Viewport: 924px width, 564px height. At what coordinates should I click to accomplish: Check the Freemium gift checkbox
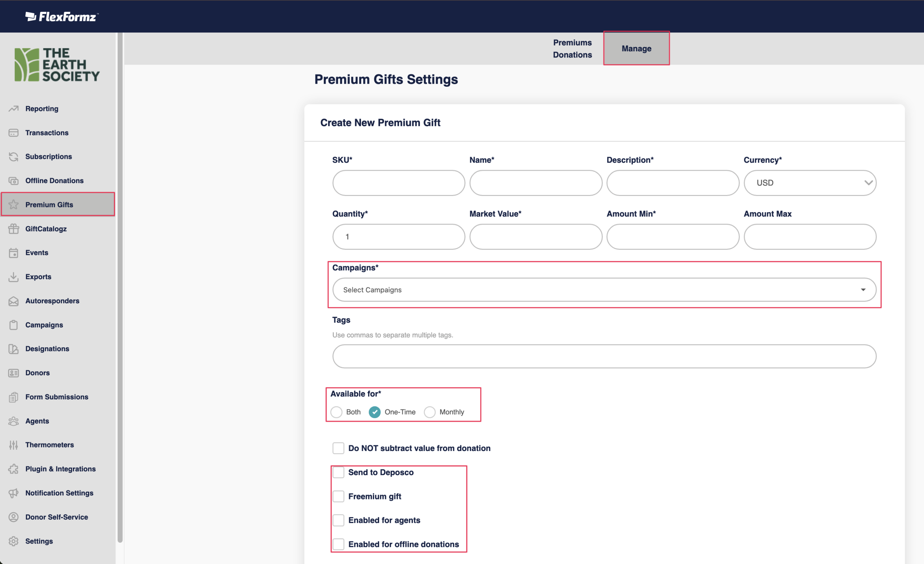click(338, 496)
